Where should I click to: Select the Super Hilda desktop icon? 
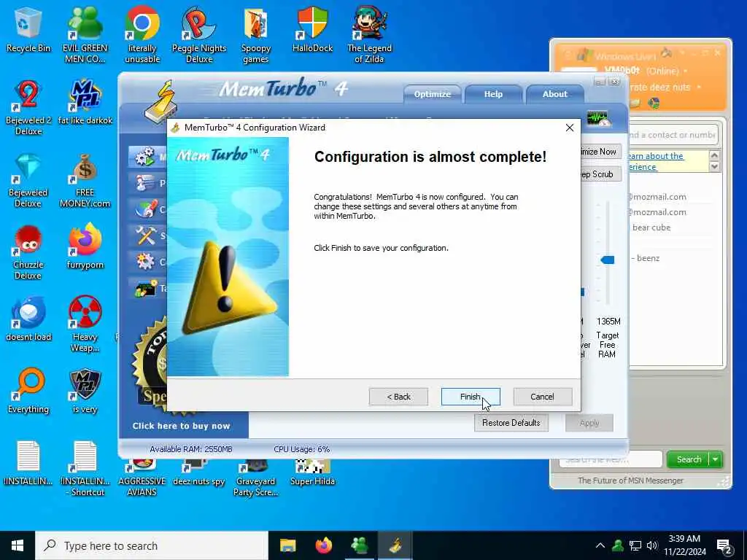click(312, 474)
